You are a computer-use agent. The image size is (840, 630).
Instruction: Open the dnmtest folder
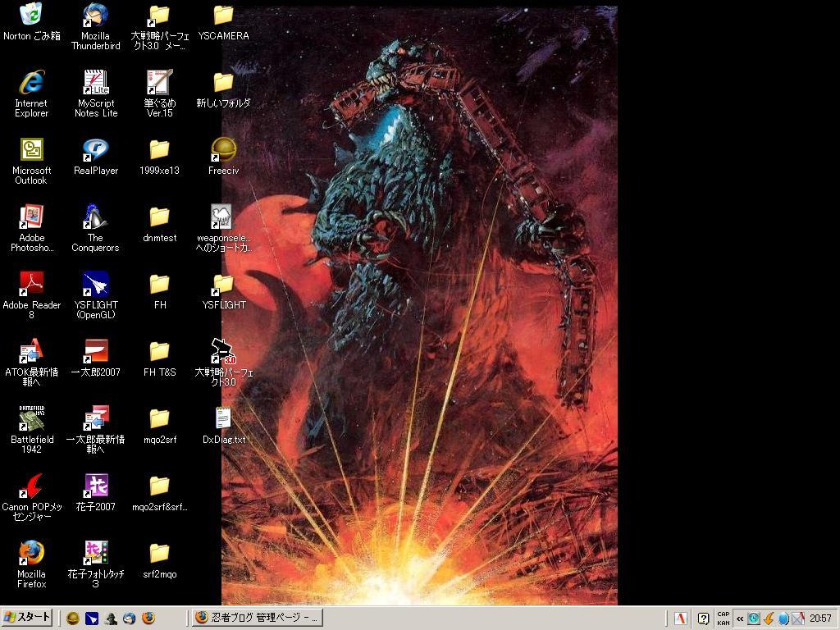(160, 225)
